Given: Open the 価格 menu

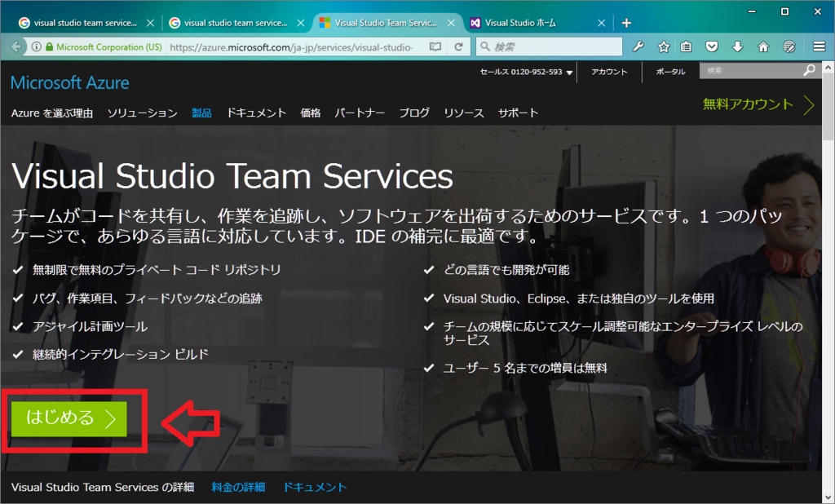Looking at the screenshot, I should pyautogui.click(x=311, y=113).
